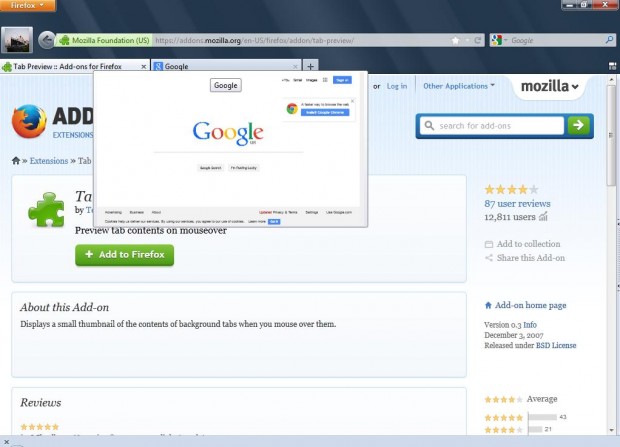
Task: Click Share this Add-on
Action: pos(525,258)
